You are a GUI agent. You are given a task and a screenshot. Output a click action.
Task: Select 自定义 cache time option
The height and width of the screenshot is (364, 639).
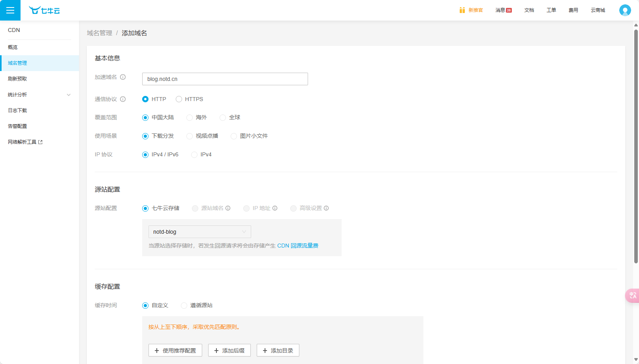pos(145,306)
